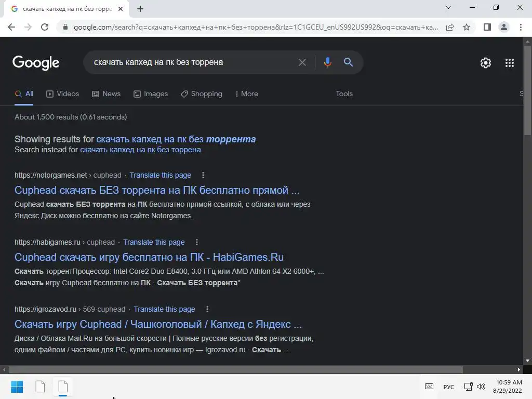Screen dimensions: 532x399
Task: Expand the More search categories
Action: pos(247,94)
